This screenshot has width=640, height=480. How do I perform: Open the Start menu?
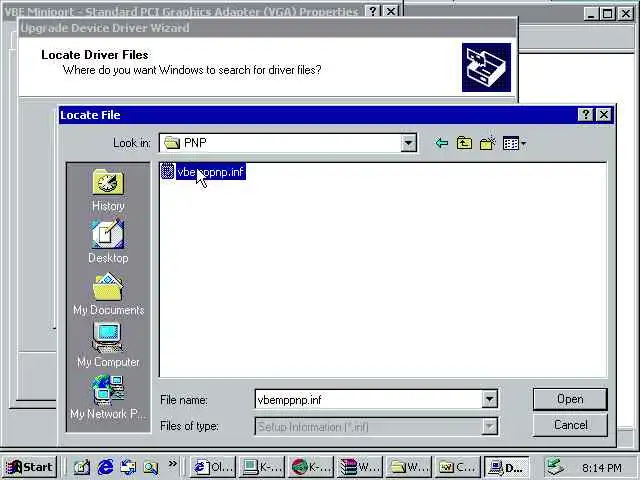click(29, 467)
